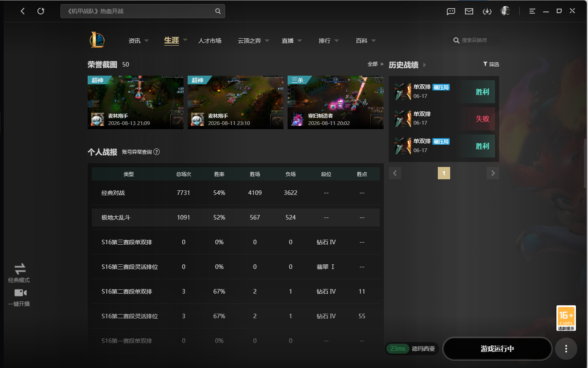Open the 历史战绩 heading link
The image size is (588, 368).
click(x=404, y=65)
